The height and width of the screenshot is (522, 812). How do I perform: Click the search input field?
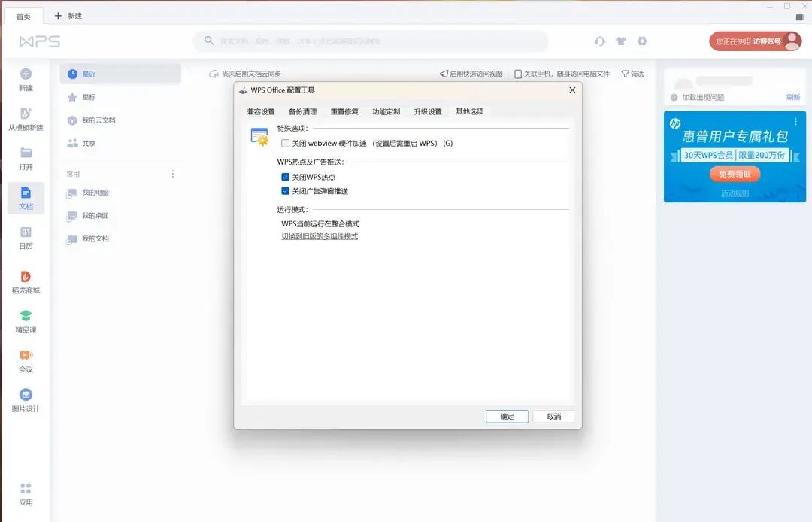[x=371, y=41]
